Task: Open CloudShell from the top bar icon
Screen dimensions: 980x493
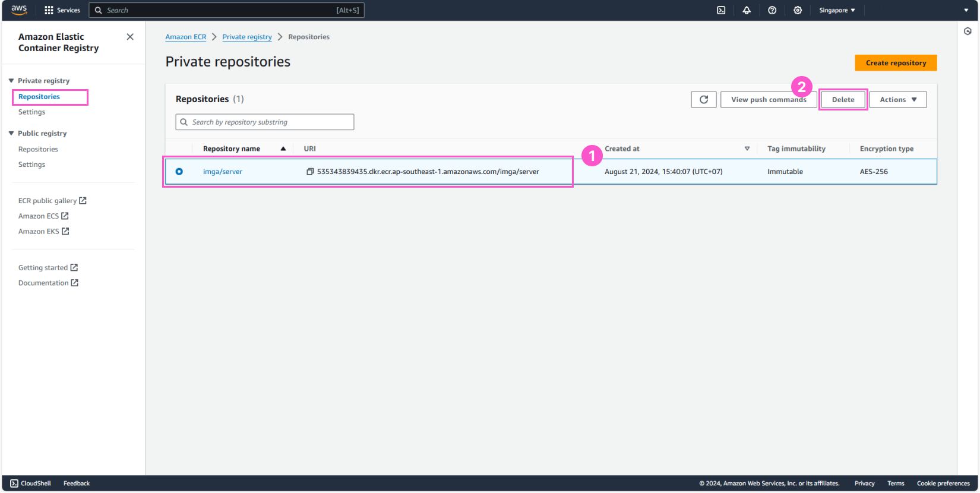Action: [721, 10]
